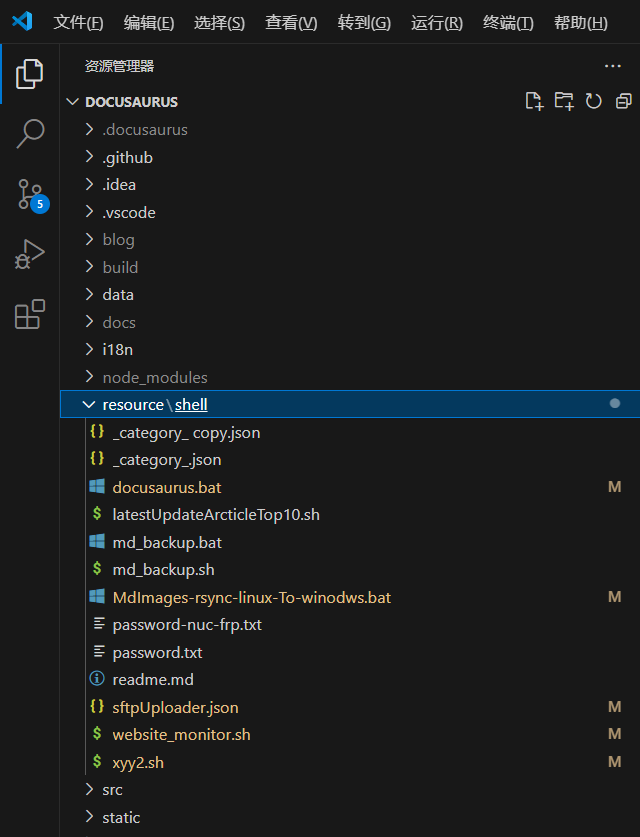Click the readme.md info icon
The image size is (640, 837).
[x=97, y=679]
